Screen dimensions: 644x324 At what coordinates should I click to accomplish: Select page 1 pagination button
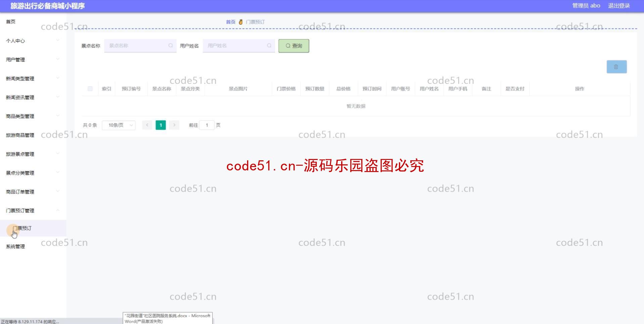pos(160,125)
